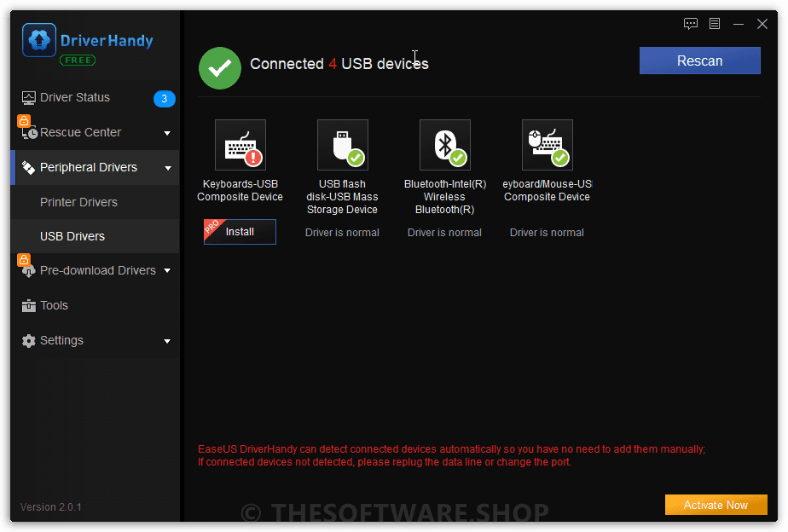Select the USB flash disk device icon

(343, 145)
